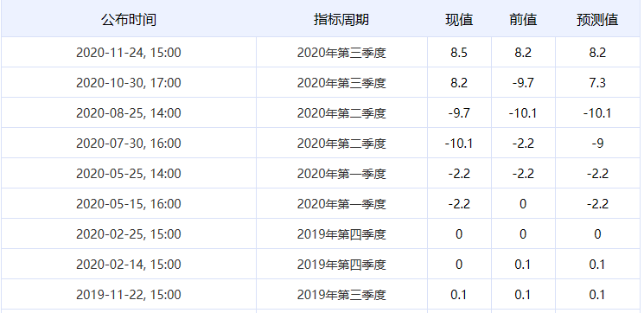Click the 前值 0.1 in the 2019-11-22 row
Image resolution: width=644 pixels, height=313 pixels.
523,295
